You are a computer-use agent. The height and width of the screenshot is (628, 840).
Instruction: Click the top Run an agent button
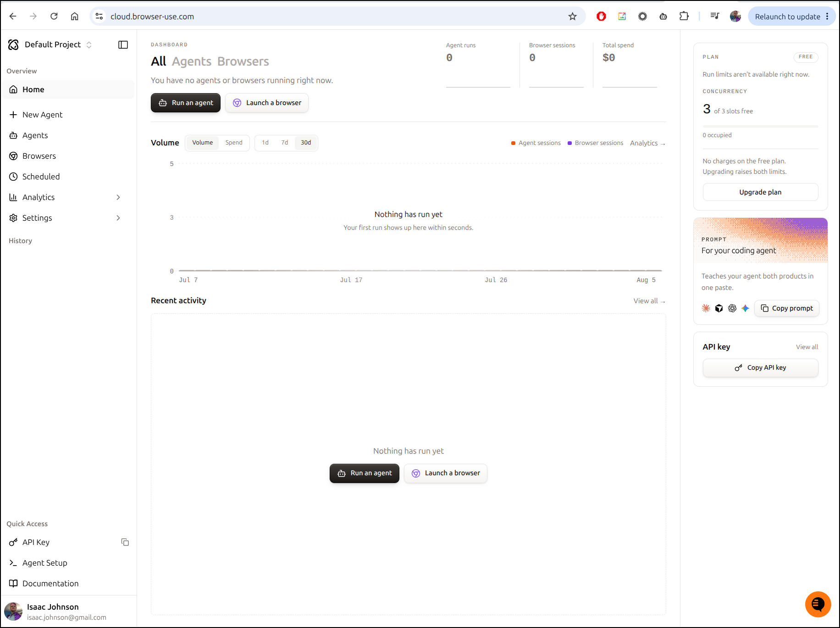coord(186,103)
